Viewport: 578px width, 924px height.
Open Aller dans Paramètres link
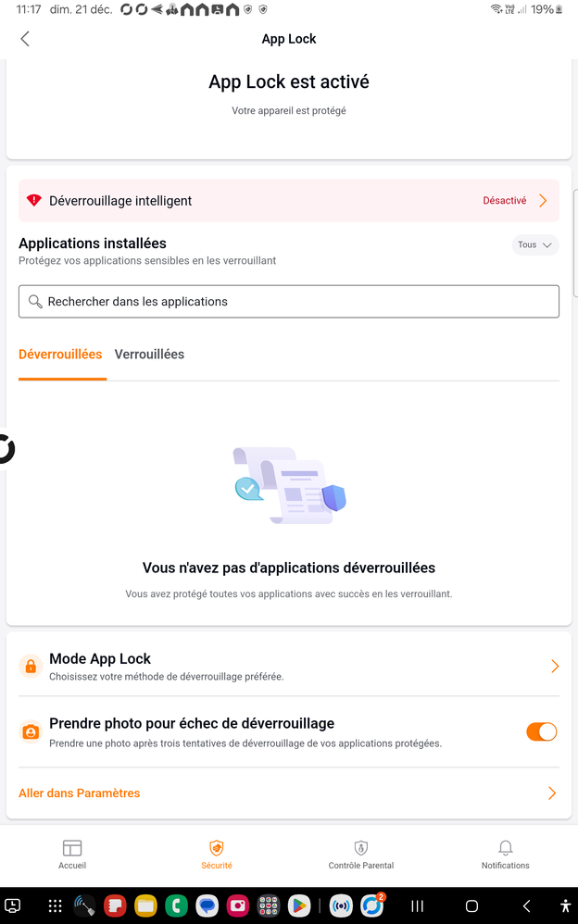[79, 793]
